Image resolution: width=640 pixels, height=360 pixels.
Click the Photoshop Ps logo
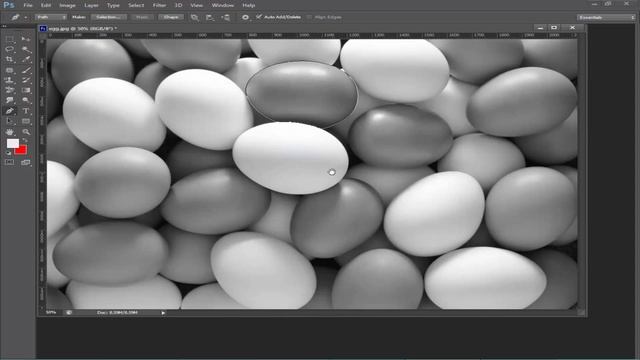[x=9, y=5]
